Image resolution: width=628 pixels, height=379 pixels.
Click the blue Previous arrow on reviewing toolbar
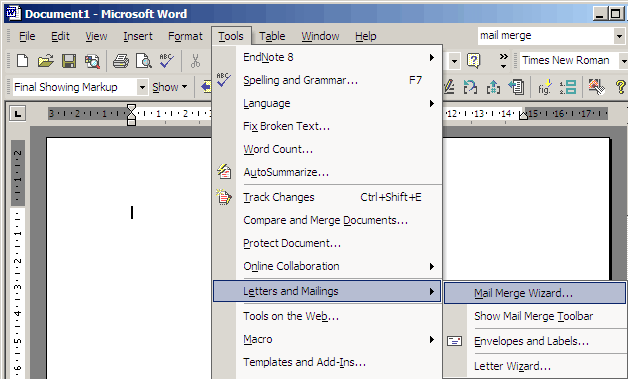click(x=206, y=87)
